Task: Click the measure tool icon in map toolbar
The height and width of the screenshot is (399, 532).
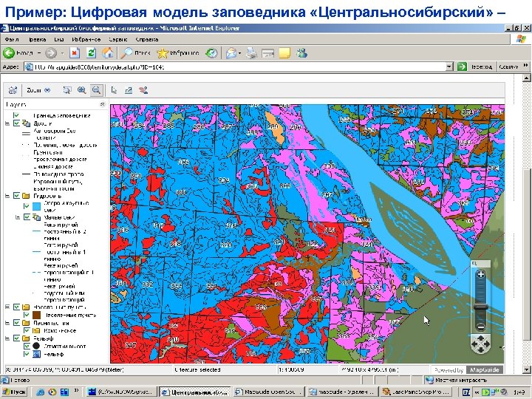Action: pyautogui.click(x=129, y=90)
